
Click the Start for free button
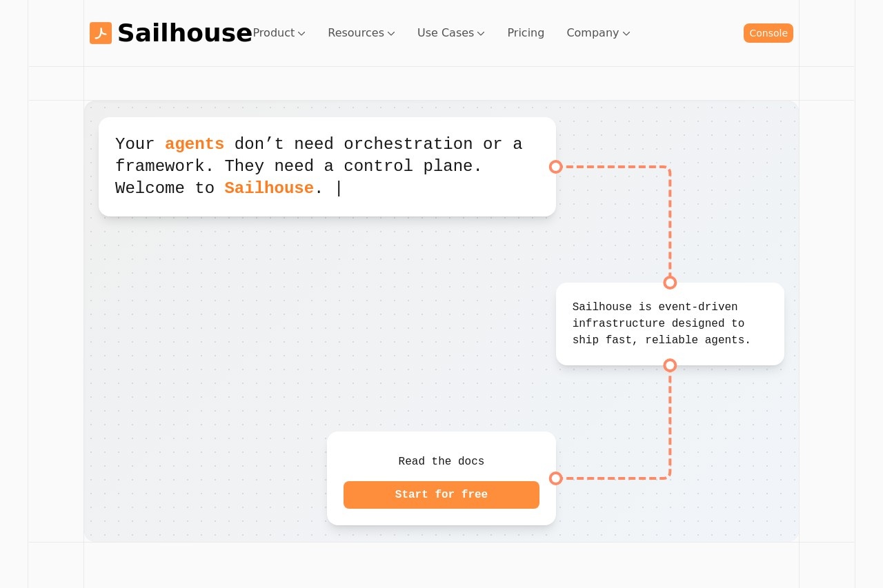click(441, 495)
